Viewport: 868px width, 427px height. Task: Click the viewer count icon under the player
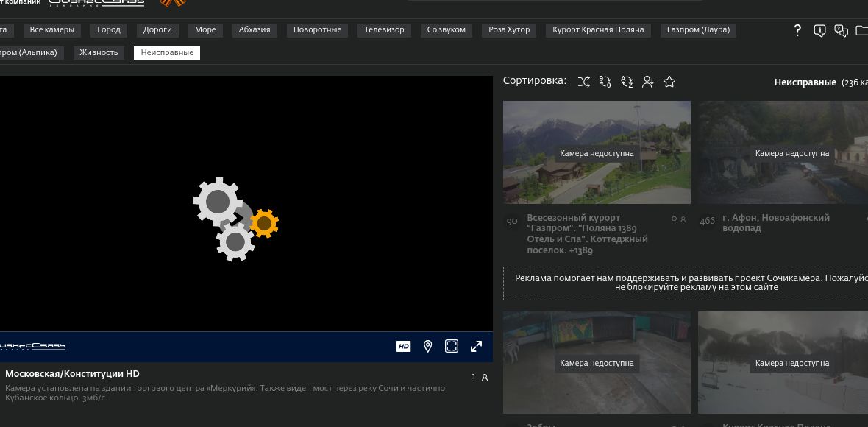pyautogui.click(x=485, y=378)
